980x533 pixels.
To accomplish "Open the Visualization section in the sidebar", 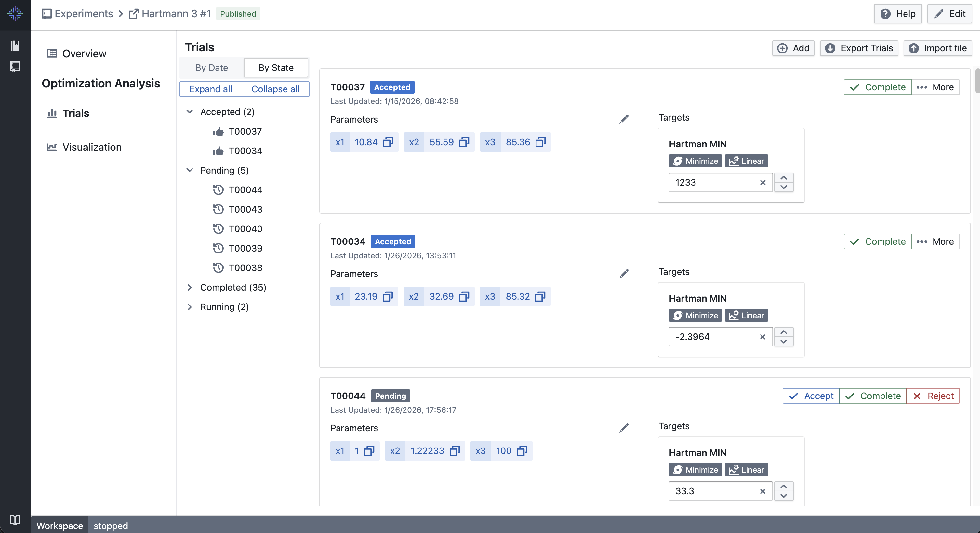I will pos(92,147).
